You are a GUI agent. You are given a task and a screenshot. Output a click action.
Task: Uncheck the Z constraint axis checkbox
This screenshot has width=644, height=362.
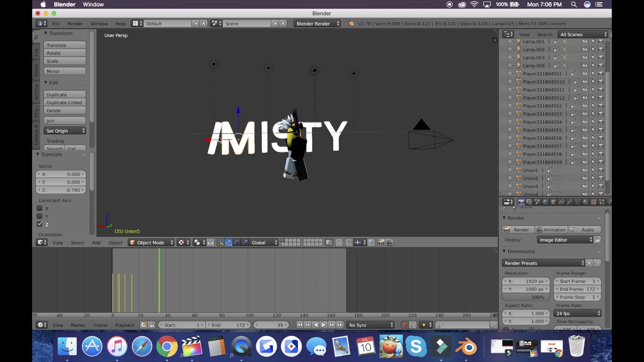(40, 224)
